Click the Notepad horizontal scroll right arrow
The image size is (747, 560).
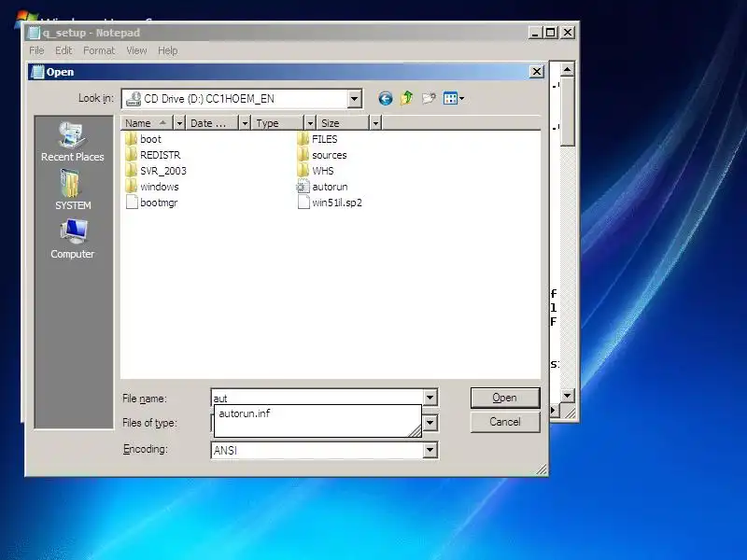coord(554,411)
